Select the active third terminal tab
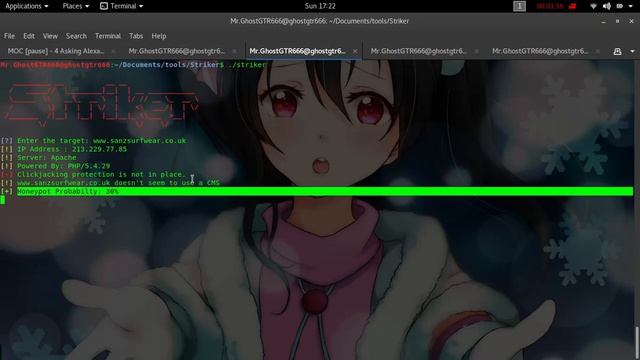This screenshot has height=360, width=640. [x=298, y=51]
